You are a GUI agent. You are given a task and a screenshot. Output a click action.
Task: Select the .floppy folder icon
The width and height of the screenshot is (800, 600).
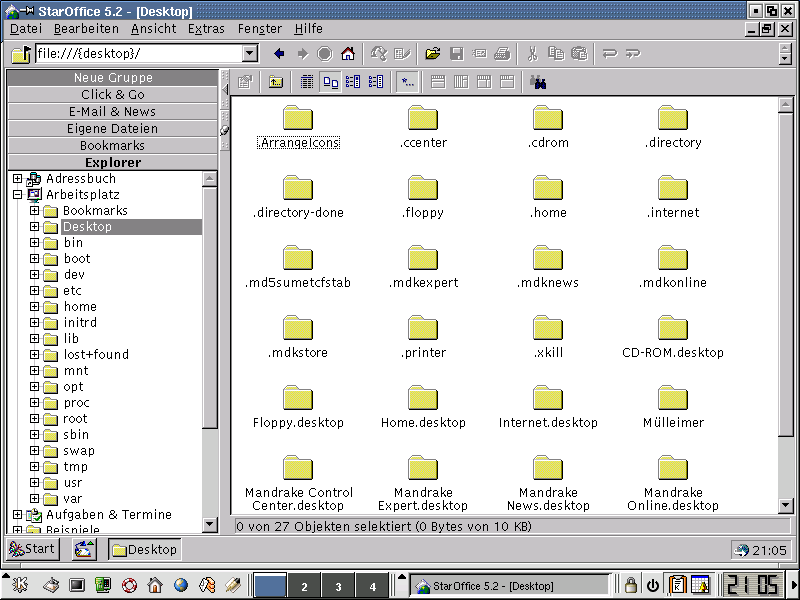(x=423, y=187)
